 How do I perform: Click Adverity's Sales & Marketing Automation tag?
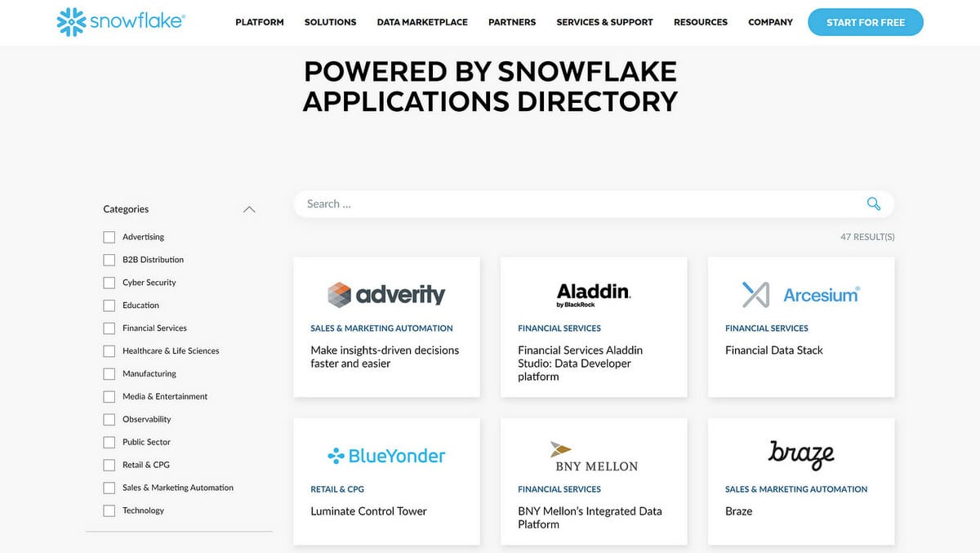(381, 328)
